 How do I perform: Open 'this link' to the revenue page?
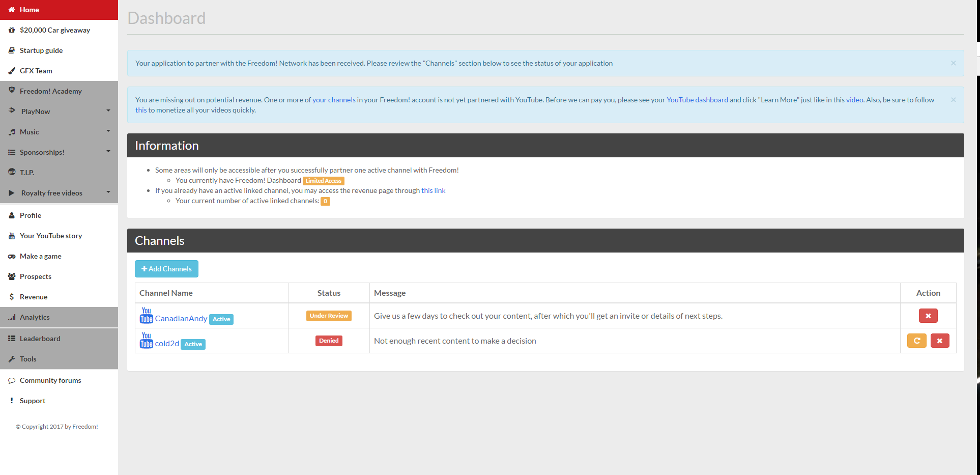(433, 190)
